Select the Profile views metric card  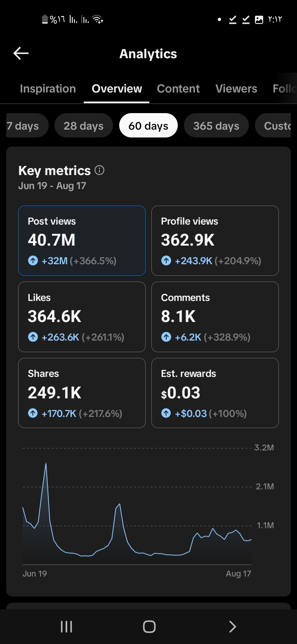click(x=215, y=241)
